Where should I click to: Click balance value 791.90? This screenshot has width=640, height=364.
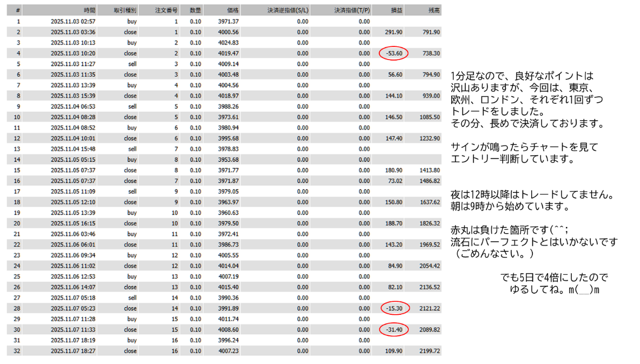coord(431,32)
